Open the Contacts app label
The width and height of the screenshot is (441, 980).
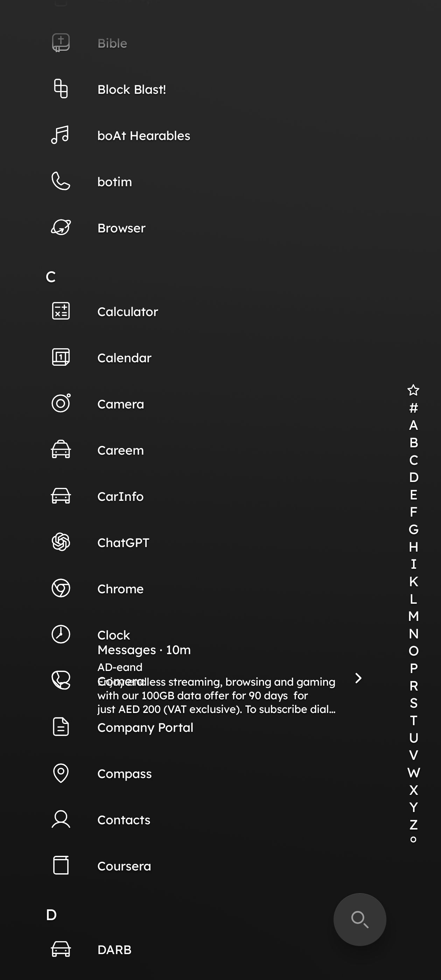124,820
